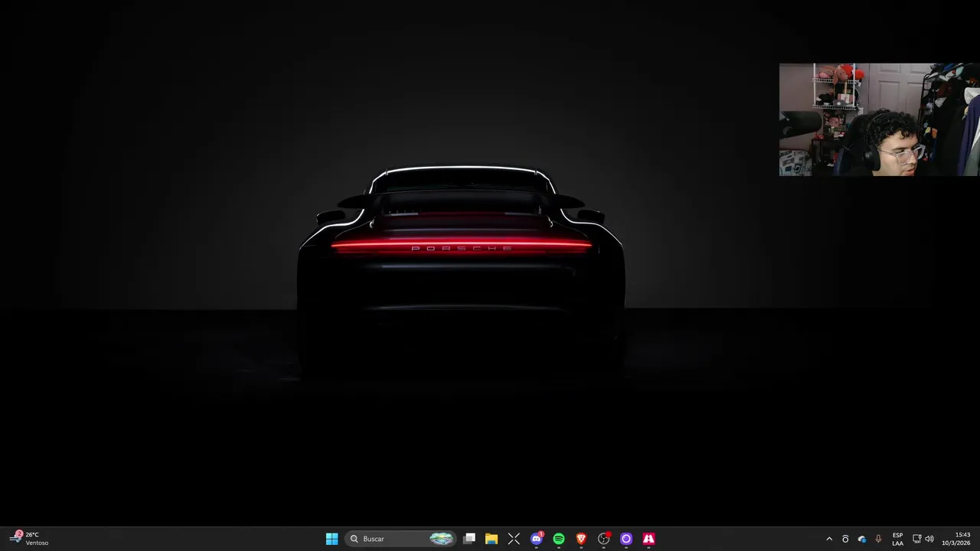
Task: Open the Windows Start menu
Action: coord(332,539)
